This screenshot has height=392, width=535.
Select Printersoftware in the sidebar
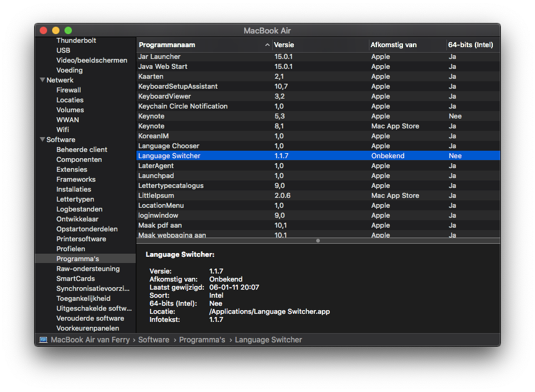[81, 238]
